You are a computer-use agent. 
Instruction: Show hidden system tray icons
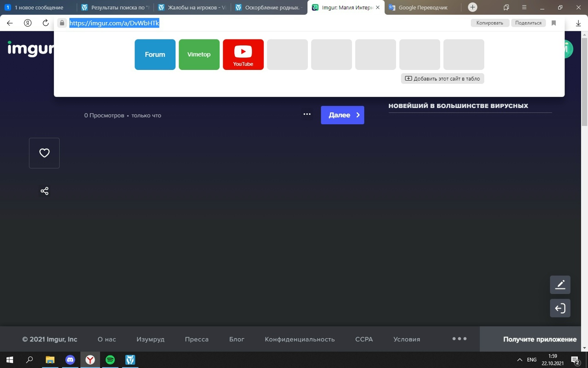pos(520,360)
